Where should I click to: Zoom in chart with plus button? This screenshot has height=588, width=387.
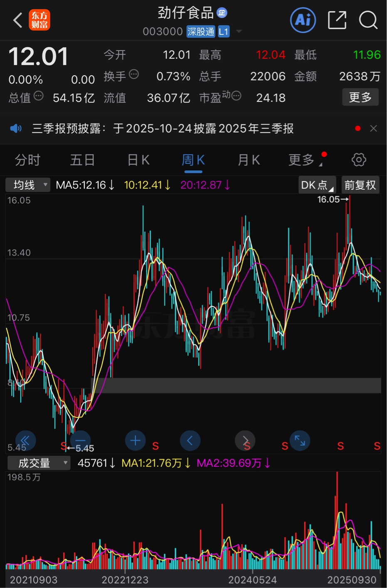[136, 441]
